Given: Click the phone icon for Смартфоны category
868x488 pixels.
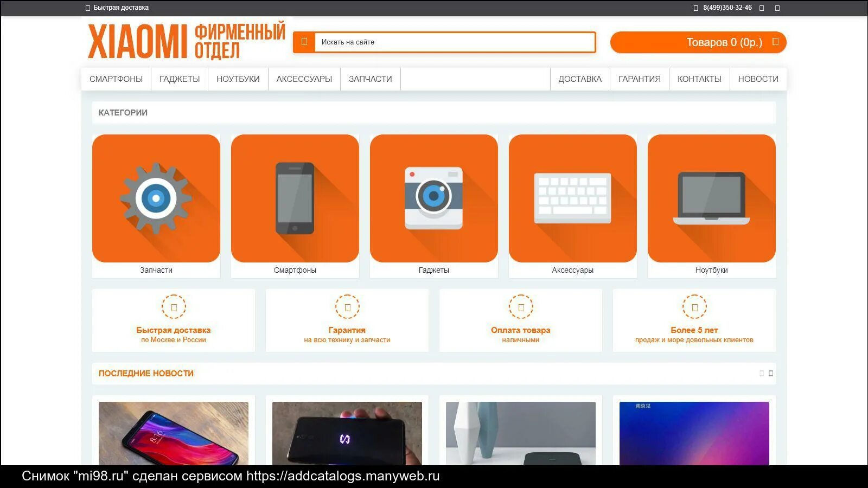Looking at the screenshot, I should coord(295,198).
